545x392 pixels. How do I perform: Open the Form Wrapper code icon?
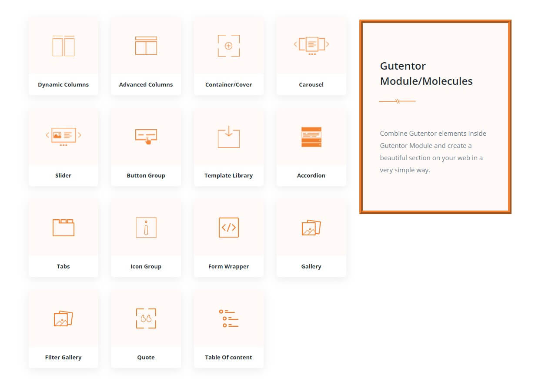229,228
